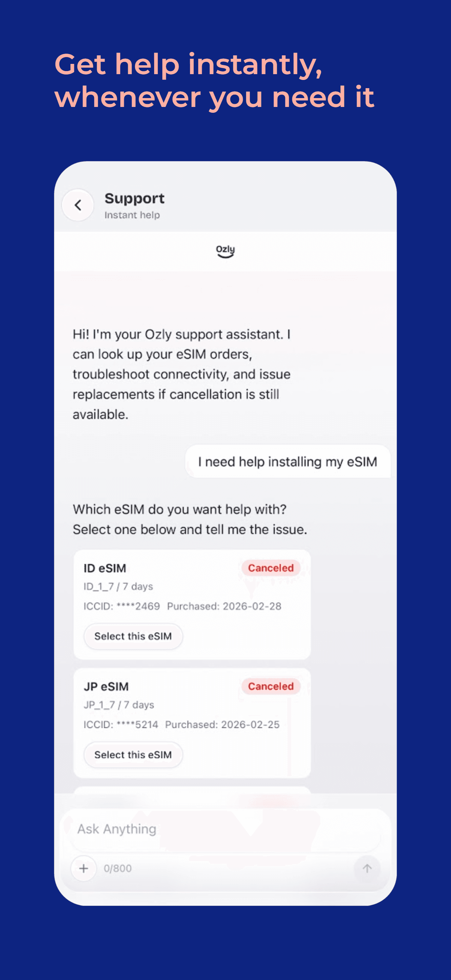Click the plus button near the character counter
The image size is (451, 980).
[x=83, y=869]
